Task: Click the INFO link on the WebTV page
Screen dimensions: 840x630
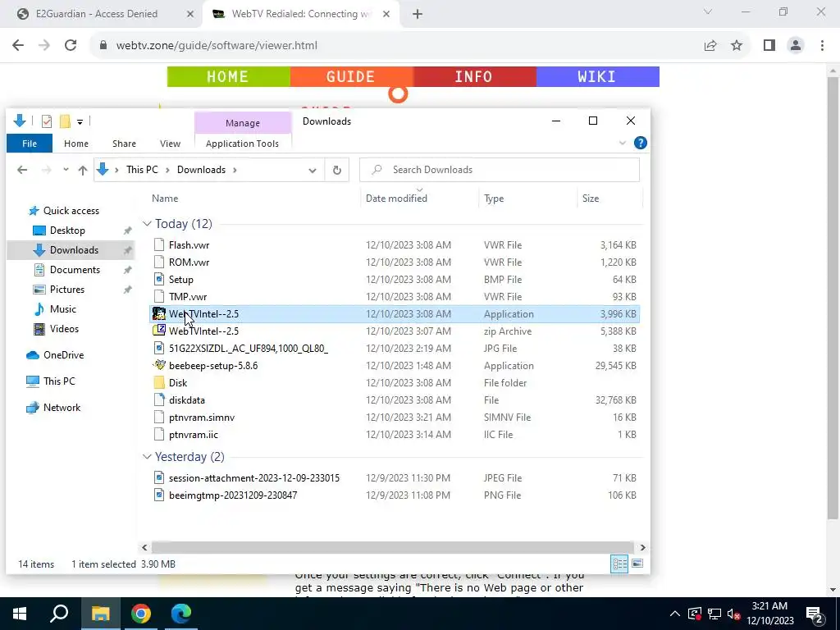Action: click(474, 76)
